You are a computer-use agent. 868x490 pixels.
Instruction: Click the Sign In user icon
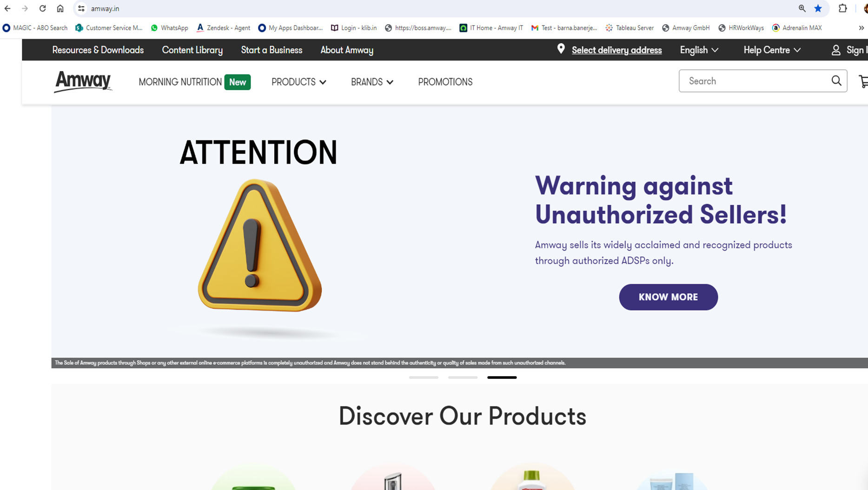click(x=835, y=50)
